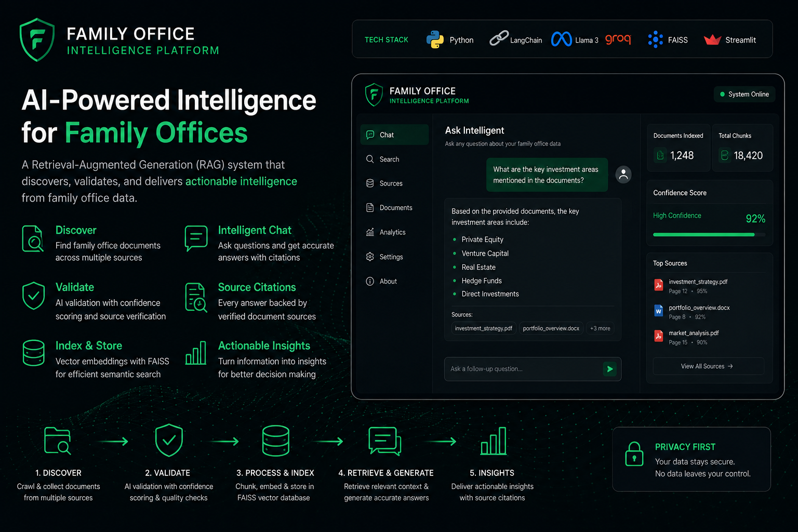Click the Documents Indexed file icon
Image resolution: width=798 pixels, height=532 pixels.
click(x=660, y=155)
